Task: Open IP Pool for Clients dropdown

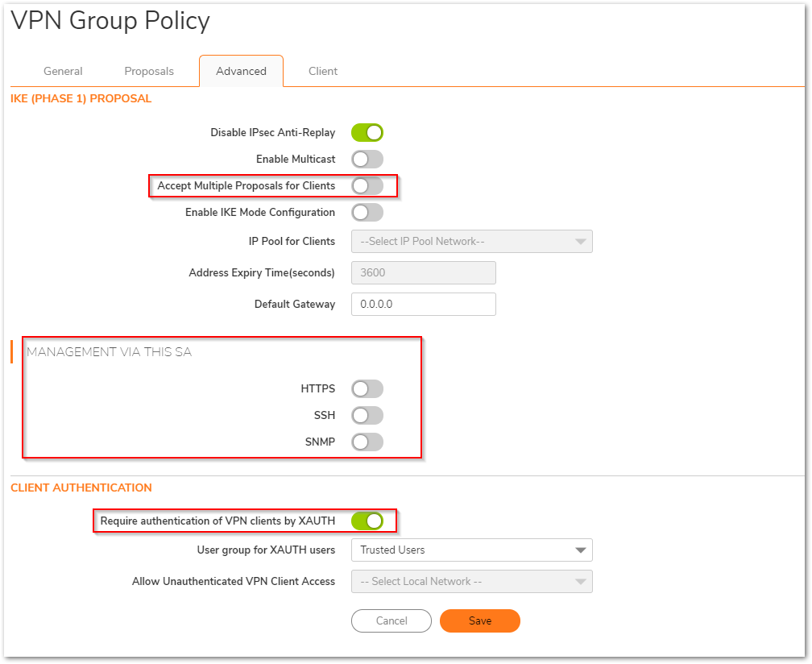Action: pyautogui.click(x=471, y=241)
